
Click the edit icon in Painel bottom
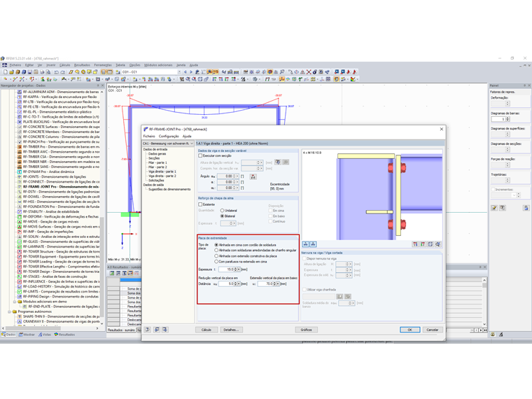point(494,208)
